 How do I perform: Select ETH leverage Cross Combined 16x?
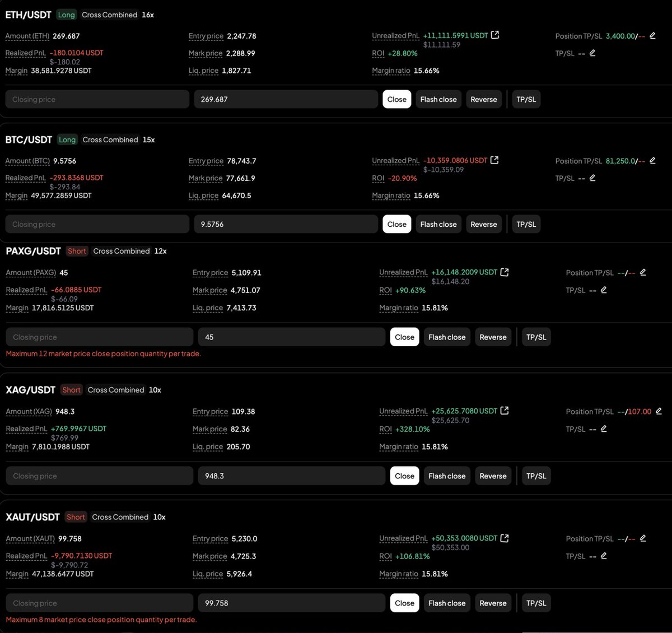click(x=118, y=15)
